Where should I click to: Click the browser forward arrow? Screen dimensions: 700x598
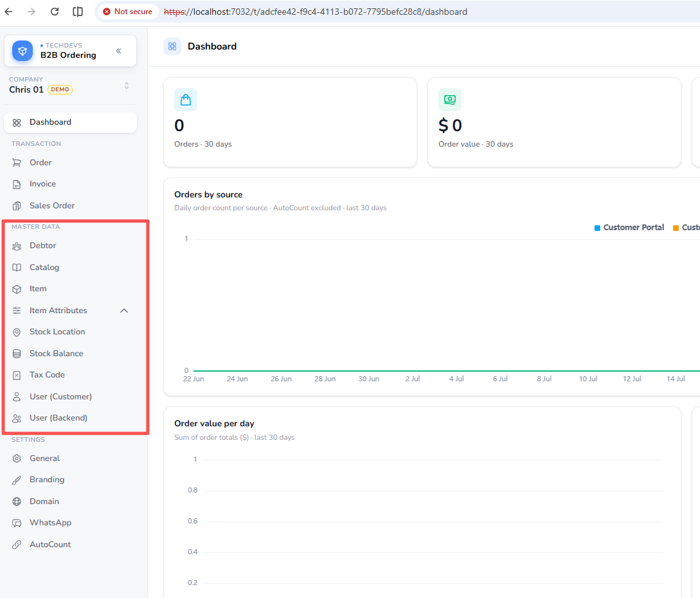[x=31, y=12]
